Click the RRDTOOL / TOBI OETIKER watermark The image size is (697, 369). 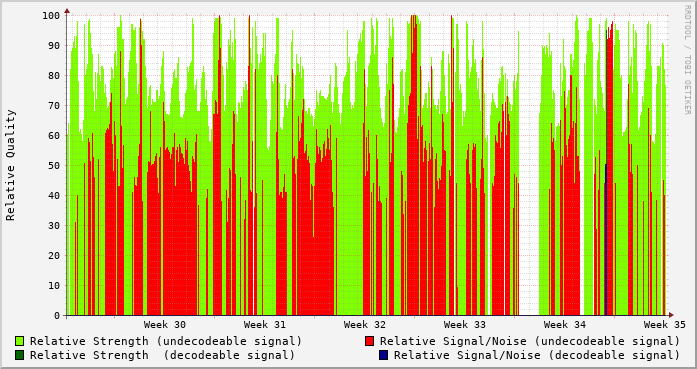click(687, 60)
